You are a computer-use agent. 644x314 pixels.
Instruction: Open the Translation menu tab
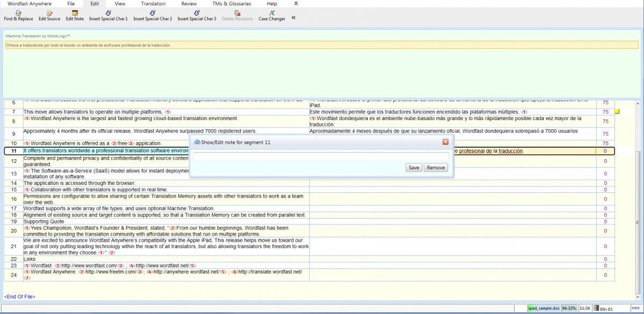point(153,4)
